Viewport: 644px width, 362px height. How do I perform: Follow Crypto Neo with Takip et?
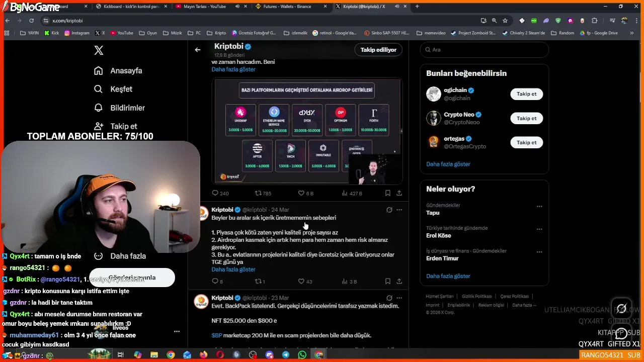point(526,119)
